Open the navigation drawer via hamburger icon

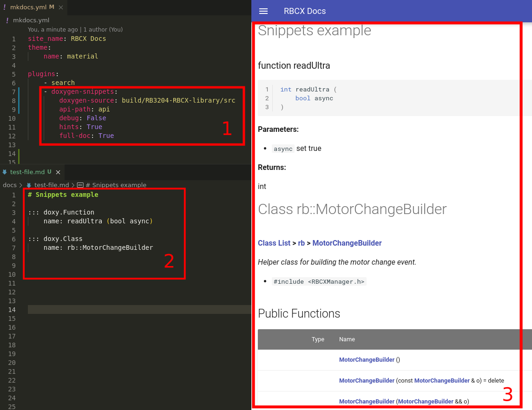click(x=263, y=11)
